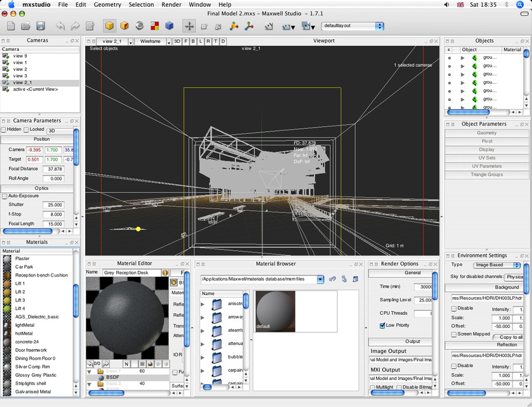This screenshot has height=407, width=532.
Task: Click Environment Settings vertical scrollbar
Action: click(x=526, y=279)
